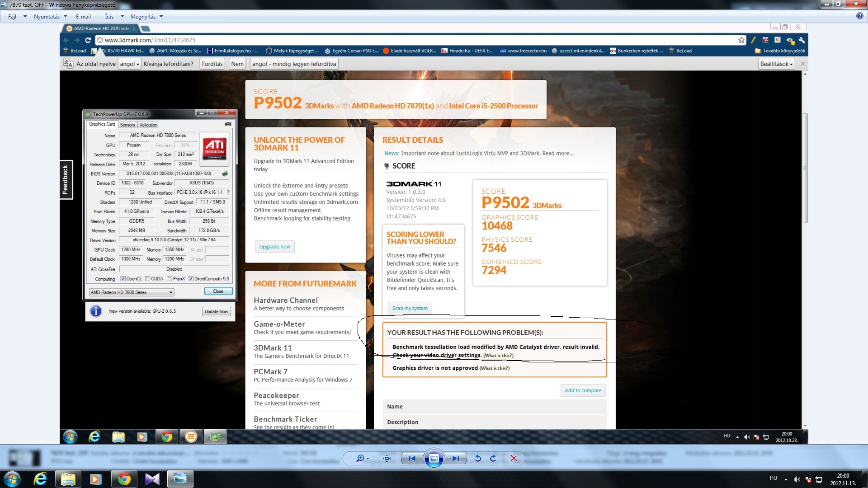Open Photo Viewer help icon
868x488 pixels.
(x=859, y=16)
